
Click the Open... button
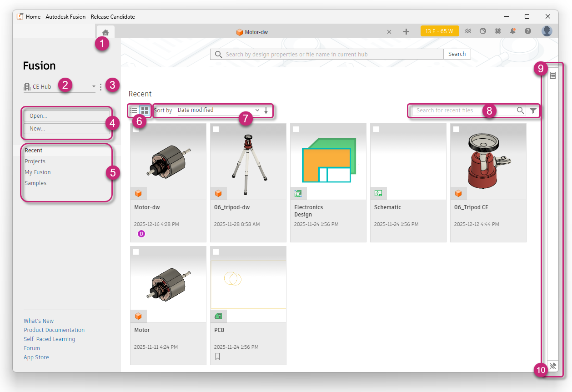67,116
